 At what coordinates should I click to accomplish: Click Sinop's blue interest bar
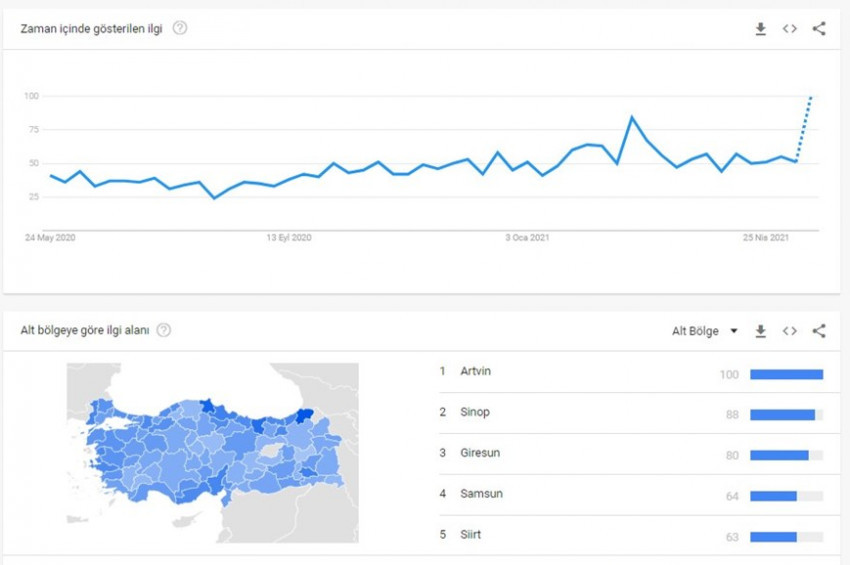tap(782, 414)
